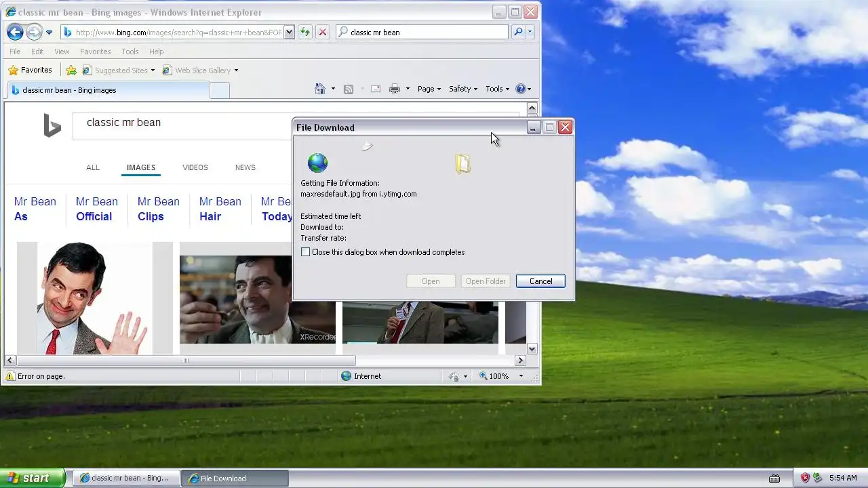The image size is (868, 488).
Task: Click the Print icon
Action: (x=395, y=89)
